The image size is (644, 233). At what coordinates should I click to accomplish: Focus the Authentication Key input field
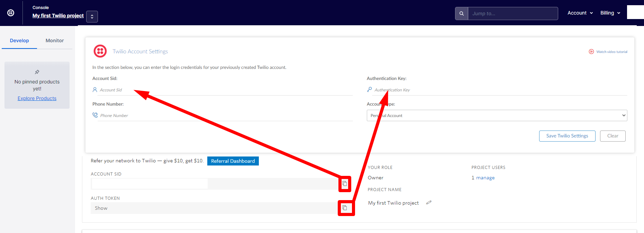coord(500,90)
